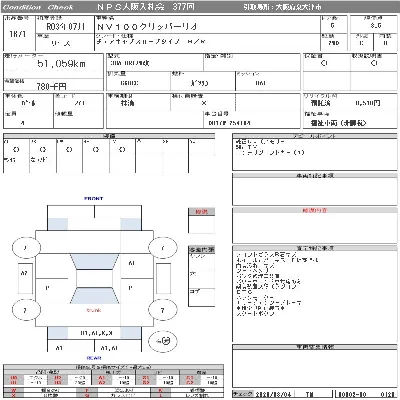Viewport: 400px width, 400px height.
Task: Click the blue FRONT label above the diagram
Action: click(x=94, y=199)
